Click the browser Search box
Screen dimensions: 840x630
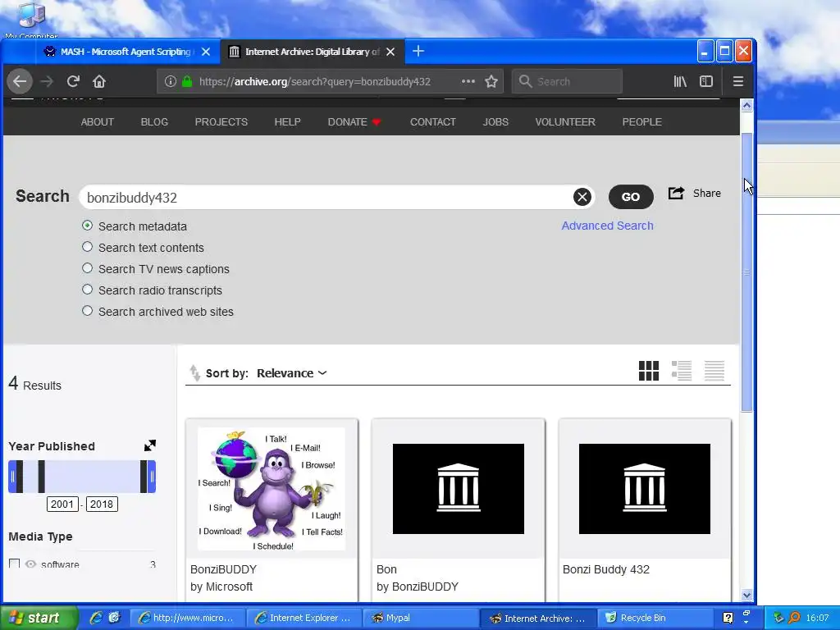(568, 81)
